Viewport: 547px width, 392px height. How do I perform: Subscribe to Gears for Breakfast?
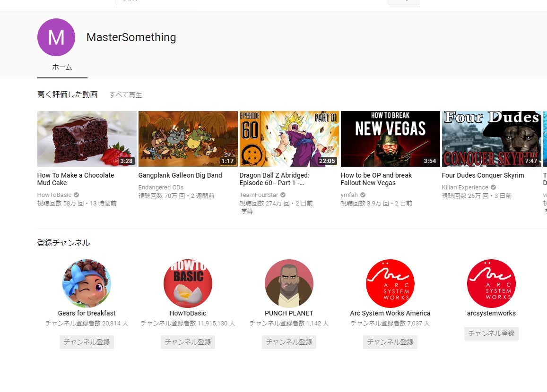click(x=87, y=342)
